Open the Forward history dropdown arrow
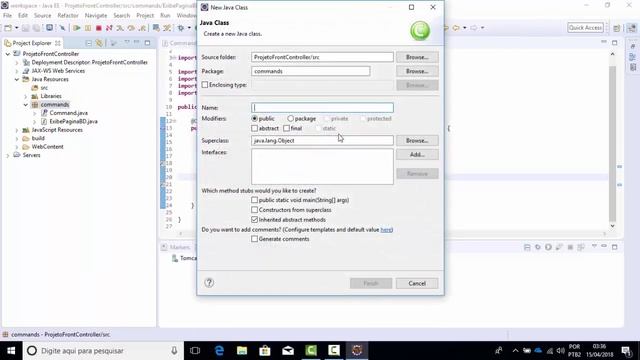Viewport: 640px width, 360px height. (482, 28)
